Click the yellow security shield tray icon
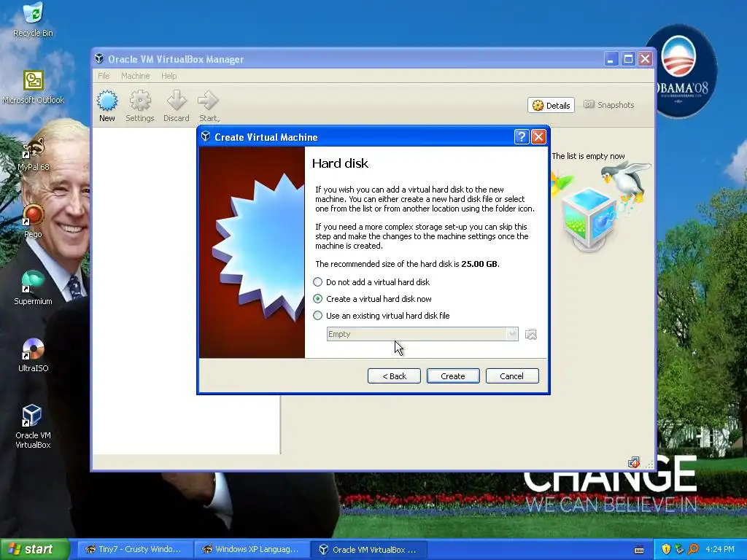Screen dimensions: 747x560 666,549
